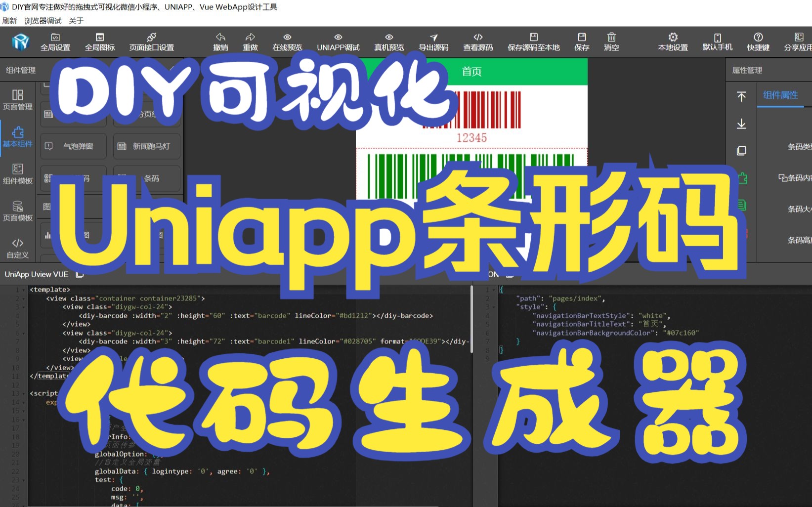812x507 pixels.
Task: Open the 刷新 menu
Action: (x=9, y=21)
